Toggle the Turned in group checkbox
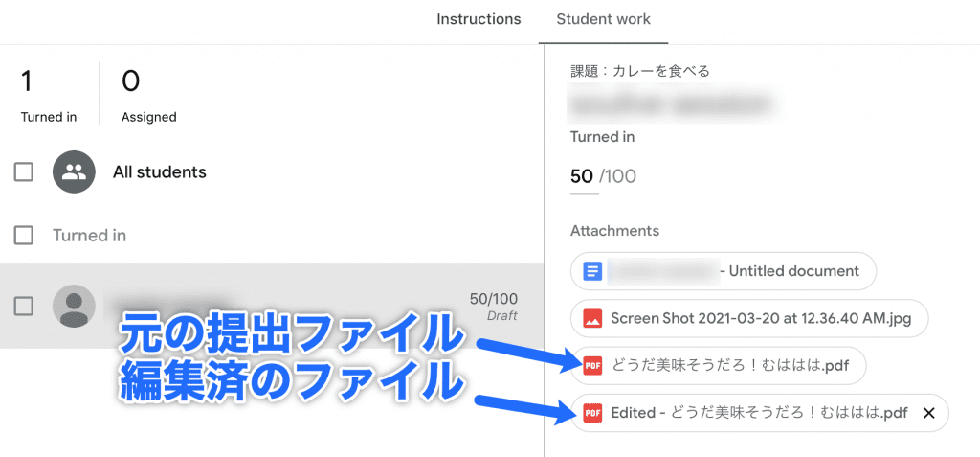Viewport: 980px width, 457px height. (x=24, y=235)
